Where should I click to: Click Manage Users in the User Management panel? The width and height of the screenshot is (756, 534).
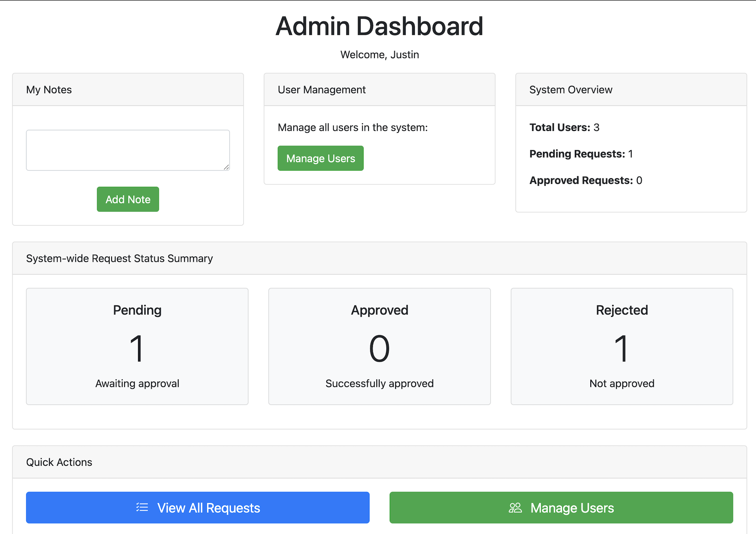click(x=320, y=158)
